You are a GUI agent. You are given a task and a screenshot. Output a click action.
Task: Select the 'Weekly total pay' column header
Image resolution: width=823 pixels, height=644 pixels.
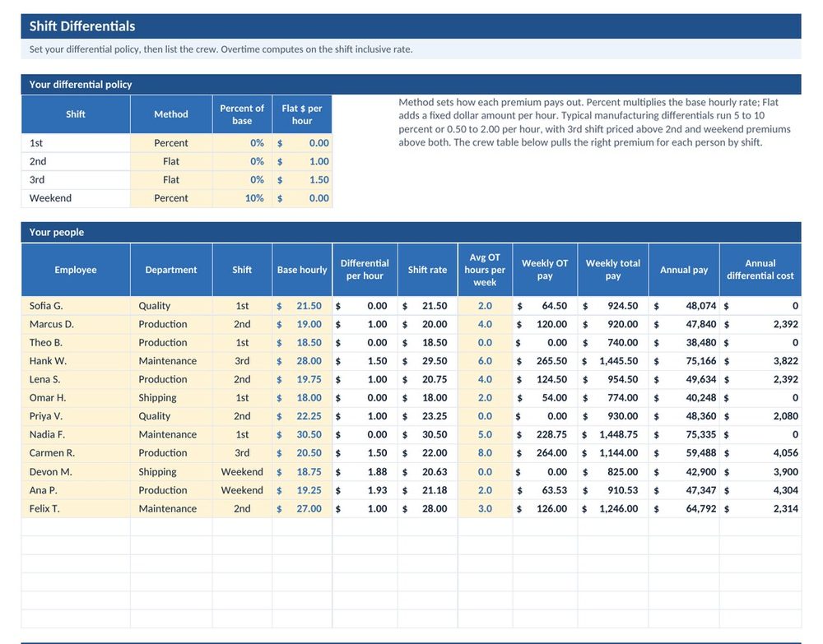pos(613,270)
